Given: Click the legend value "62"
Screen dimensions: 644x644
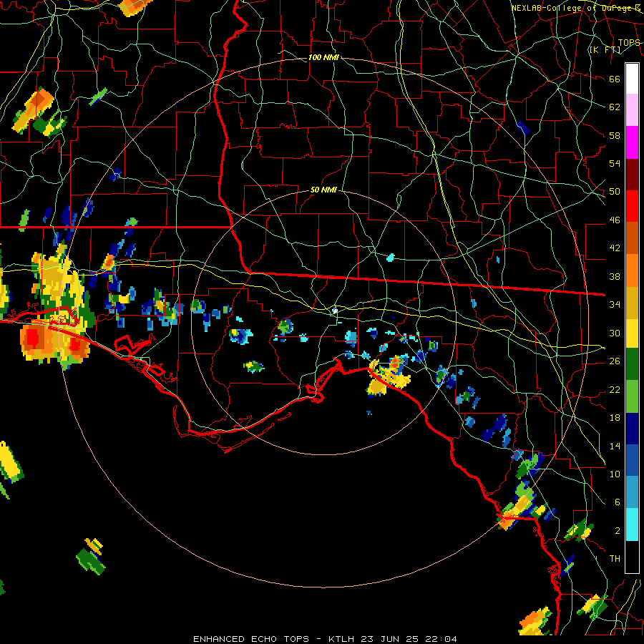Looking at the screenshot, I should tap(615, 107).
